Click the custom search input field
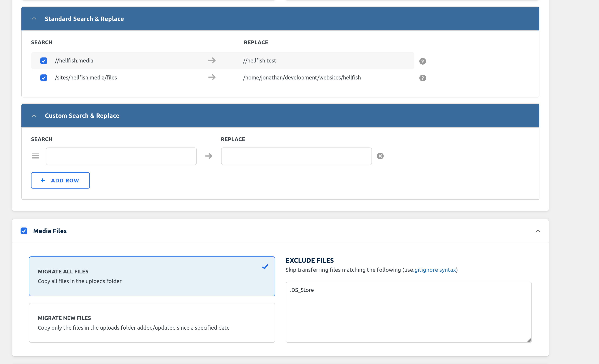Image resolution: width=599 pixels, height=364 pixels. click(121, 156)
